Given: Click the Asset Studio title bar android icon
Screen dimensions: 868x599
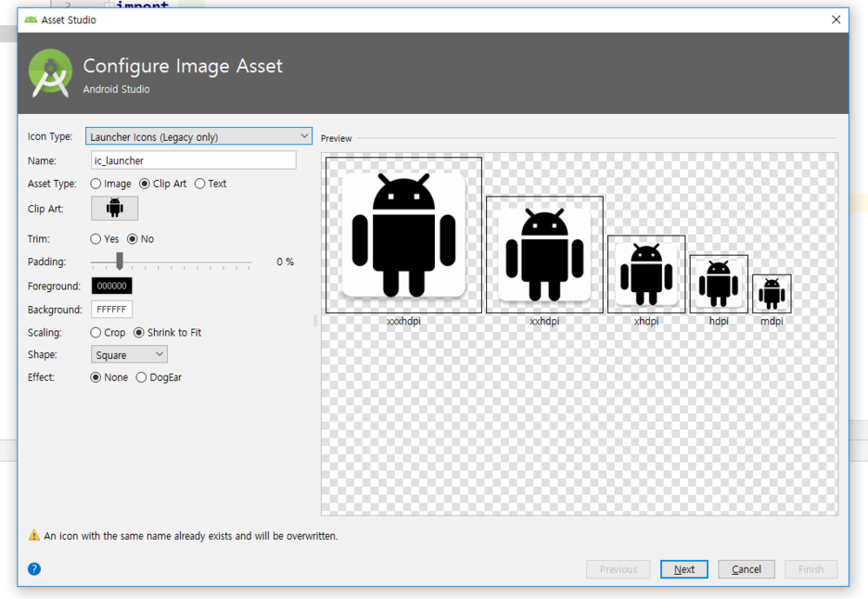Looking at the screenshot, I should tap(31, 19).
